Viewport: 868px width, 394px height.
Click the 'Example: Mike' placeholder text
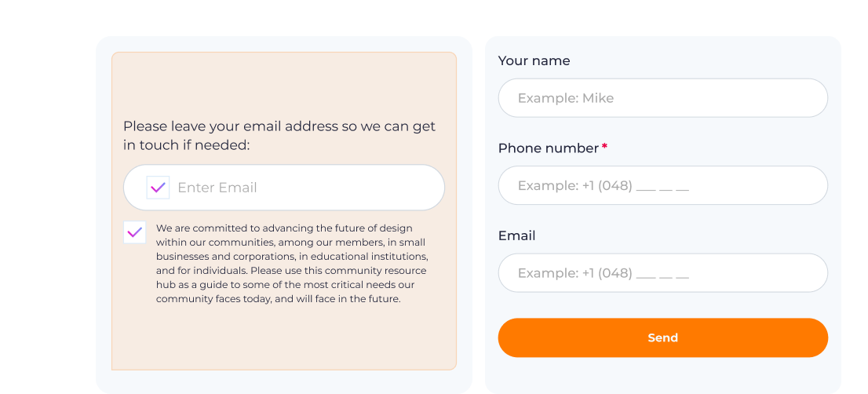coord(565,98)
